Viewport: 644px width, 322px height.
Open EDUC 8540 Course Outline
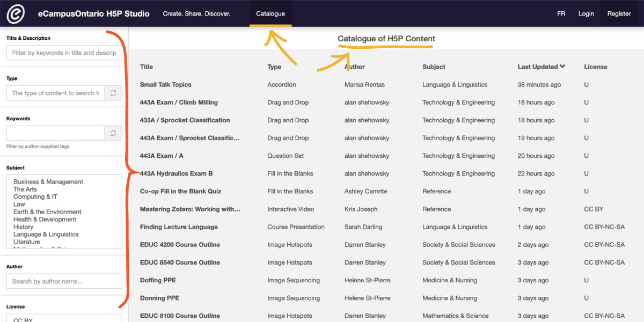[x=180, y=262]
